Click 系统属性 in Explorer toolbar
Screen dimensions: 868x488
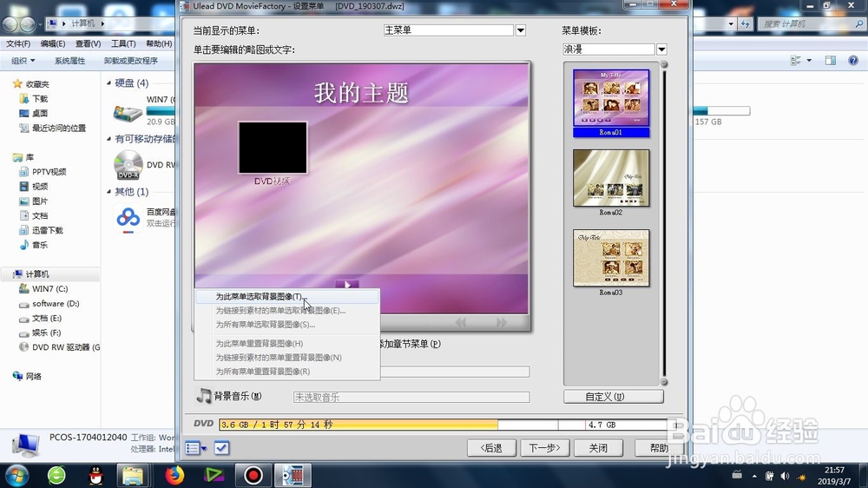(x=69, y=61)
